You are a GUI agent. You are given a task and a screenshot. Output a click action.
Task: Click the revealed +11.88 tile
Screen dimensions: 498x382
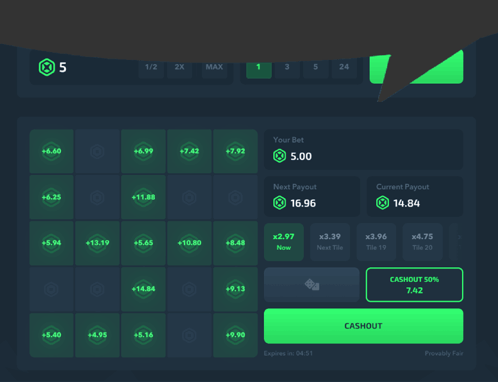tap(143, 197)
